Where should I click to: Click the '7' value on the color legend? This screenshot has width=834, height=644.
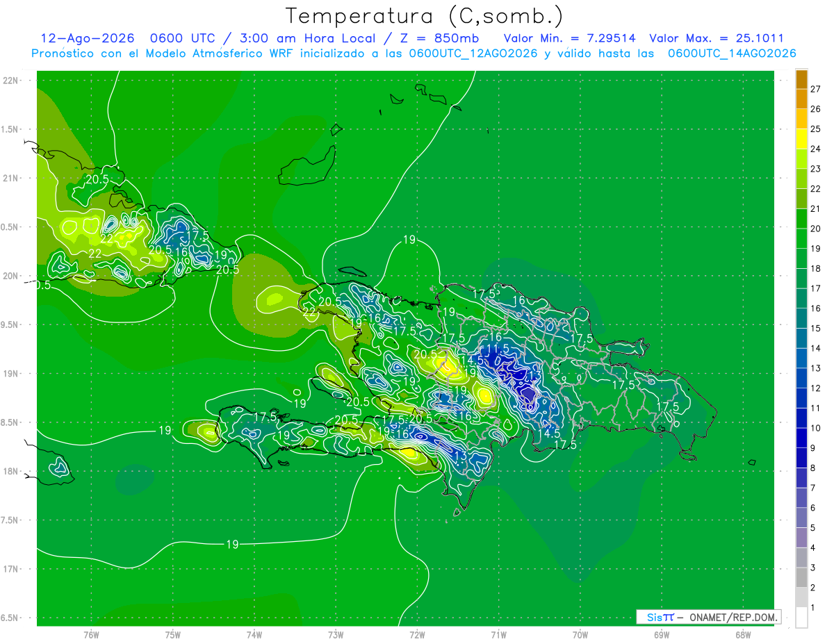812,488
